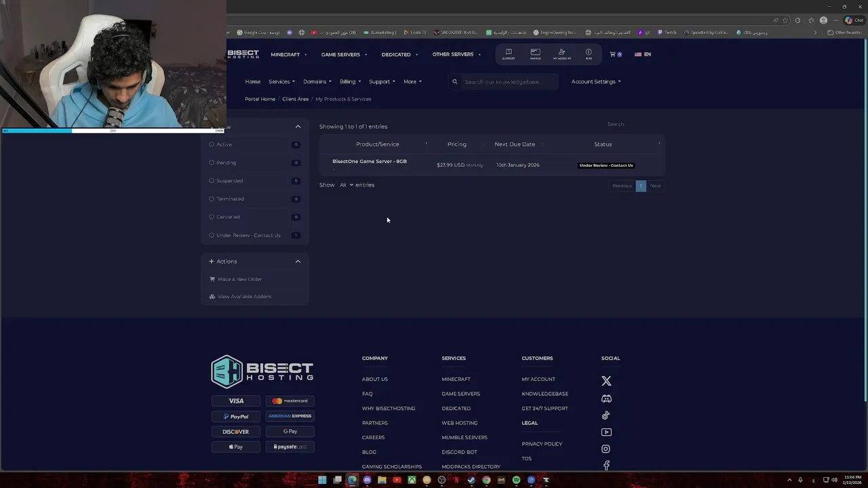Image resolution: width=868 pixels, height=488 pixels.
Task: Open the Account Settings dropdown
Action: pos(596,81)
